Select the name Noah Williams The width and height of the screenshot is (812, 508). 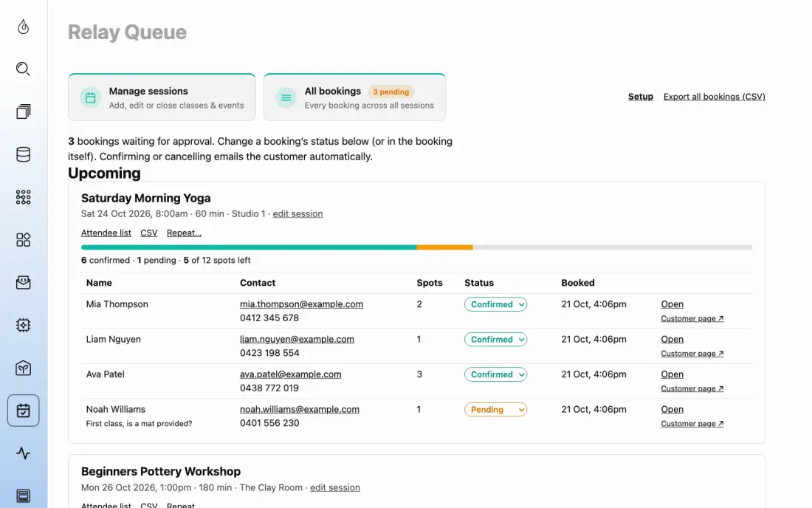point(115,409)
